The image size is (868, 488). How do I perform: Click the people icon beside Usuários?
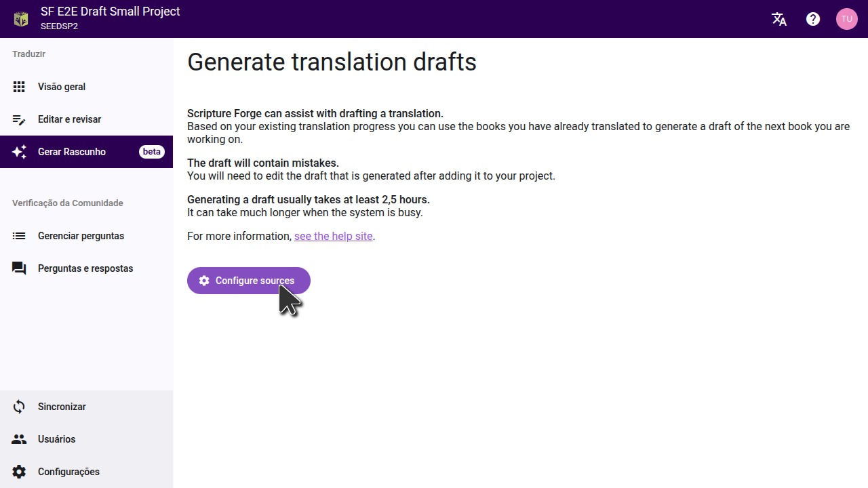click(x=19, y=439)
